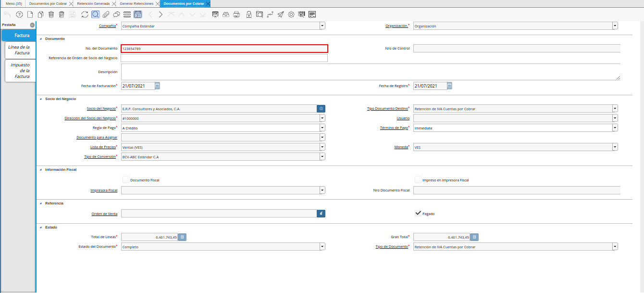Uncheck the Pagado checkbox

[418, 213]
